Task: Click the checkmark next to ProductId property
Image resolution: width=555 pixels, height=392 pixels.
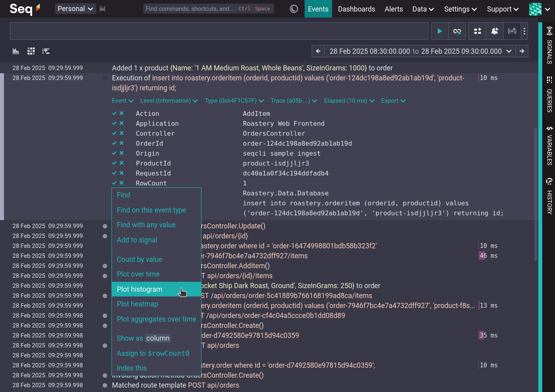Action: click(x=114, y=163)
